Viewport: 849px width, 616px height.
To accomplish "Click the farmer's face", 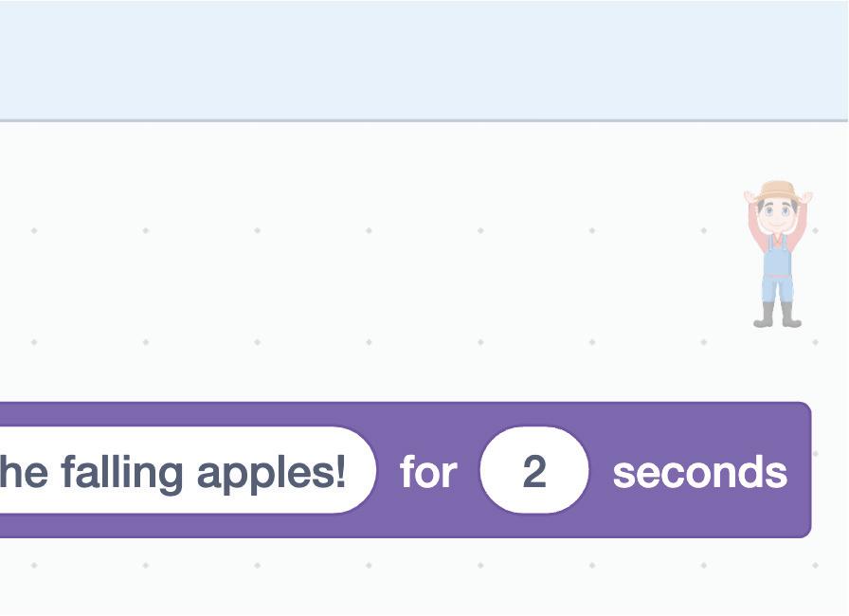I will 778,210.
